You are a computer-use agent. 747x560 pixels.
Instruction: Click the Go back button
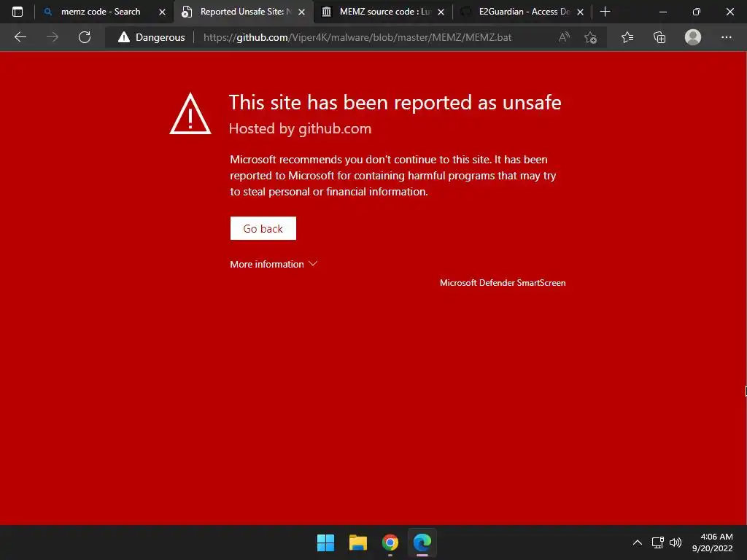click(263, 228)
